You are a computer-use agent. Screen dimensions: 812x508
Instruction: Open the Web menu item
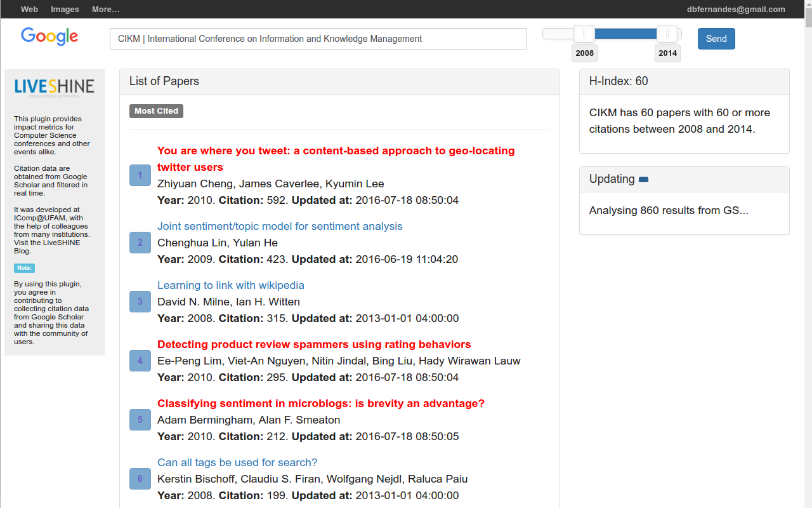[29, 10]
